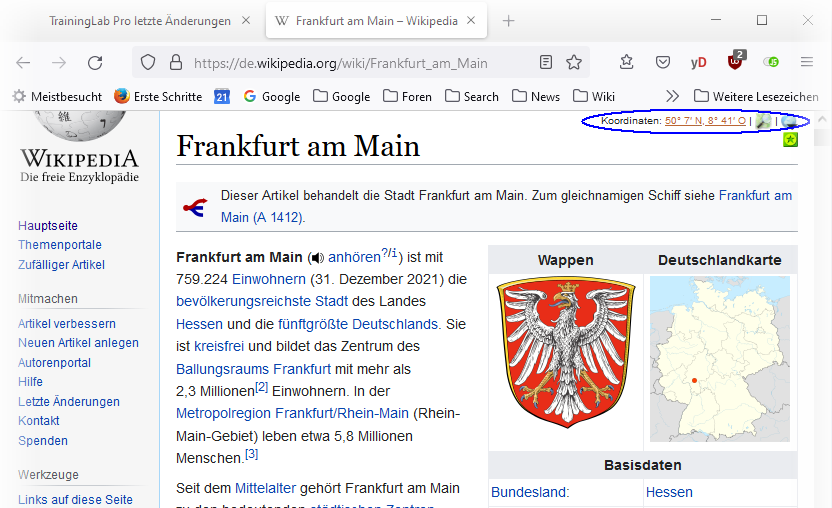Toggle reader view icon in address bar

[x=545, y=63]
